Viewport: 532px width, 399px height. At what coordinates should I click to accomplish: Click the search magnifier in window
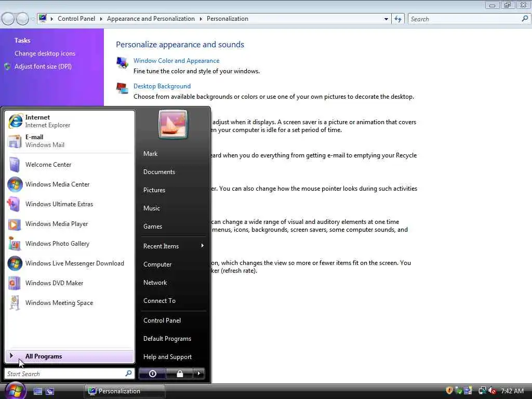pyautogui.click(x=525, y=19)
